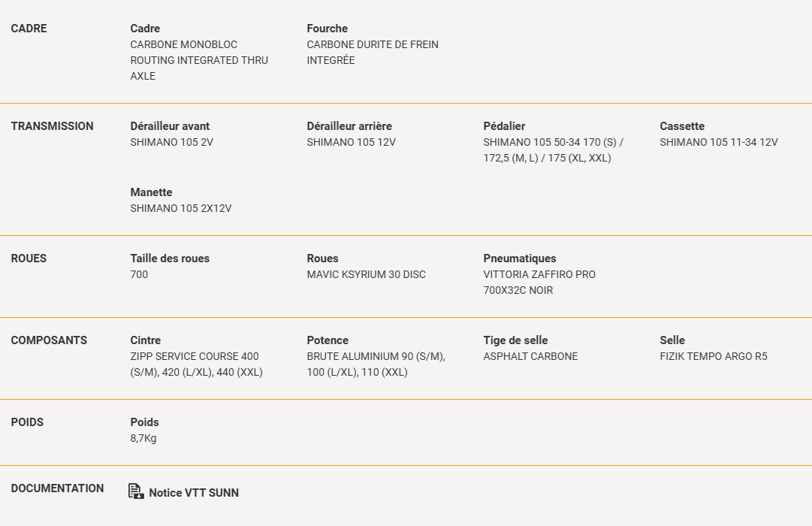Select the CADRE section heading
Viewport: 812px width, 526px height.
point(29,29)
